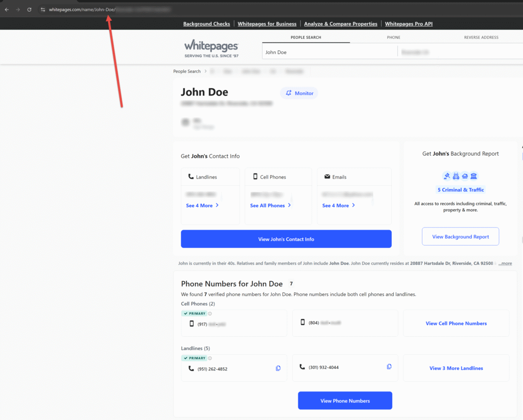Click View 3 More Landlines link

pos(456,368)
